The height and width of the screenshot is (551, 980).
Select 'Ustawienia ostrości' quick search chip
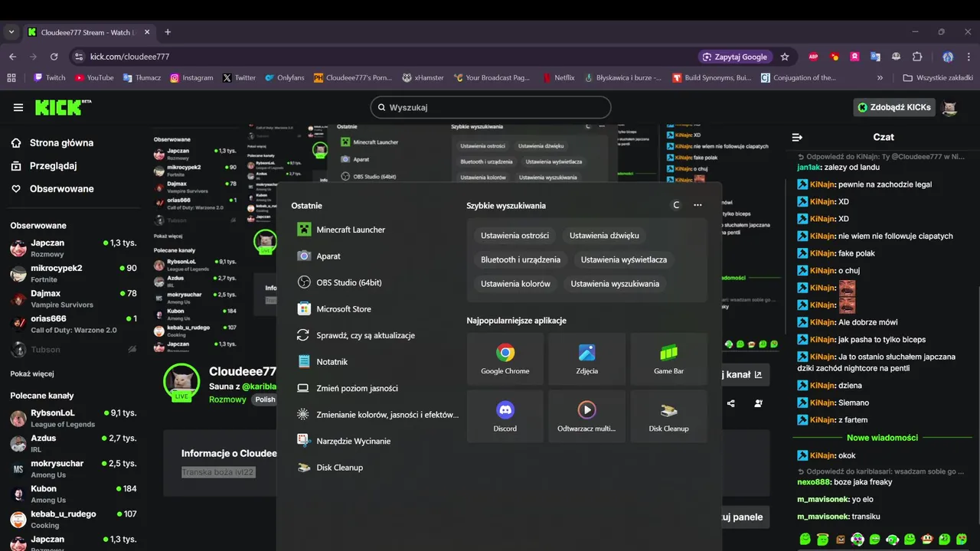click(x=514, y=236)
